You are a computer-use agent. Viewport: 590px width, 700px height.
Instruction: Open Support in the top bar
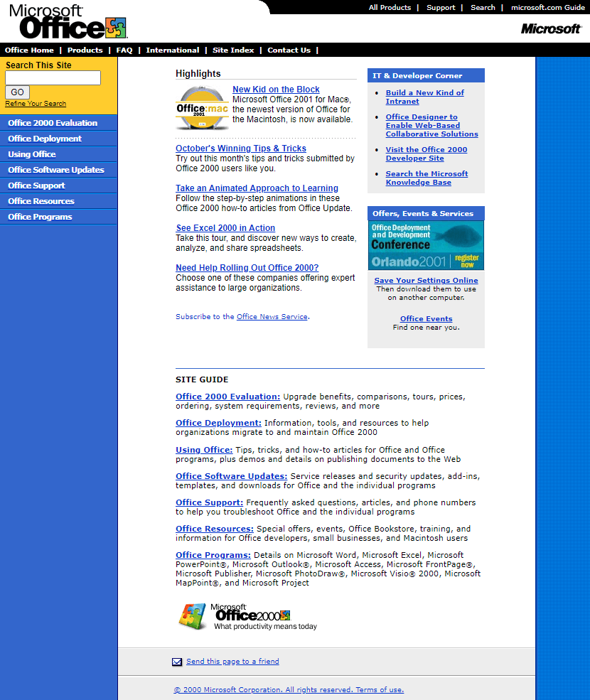pos(441,7)
